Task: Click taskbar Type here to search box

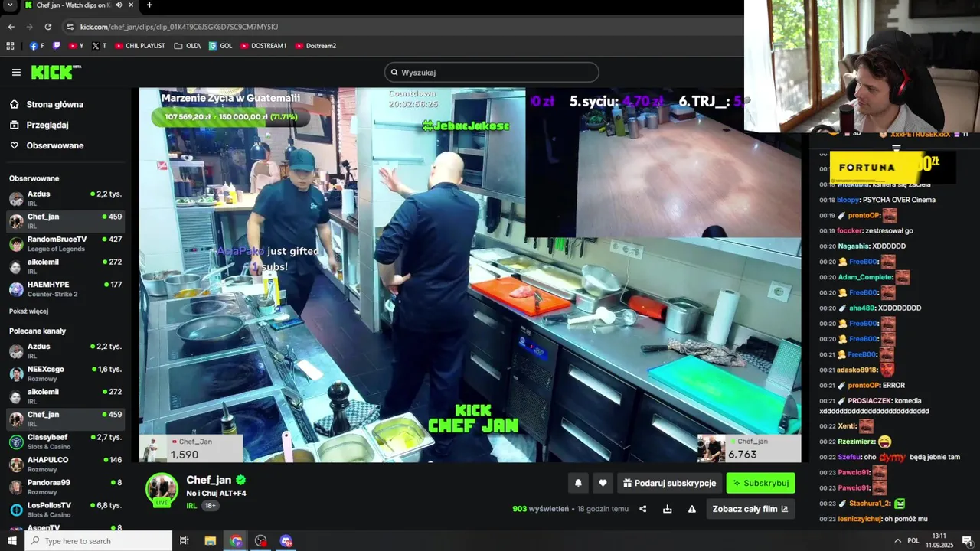Action: click(x=98, y=541)
